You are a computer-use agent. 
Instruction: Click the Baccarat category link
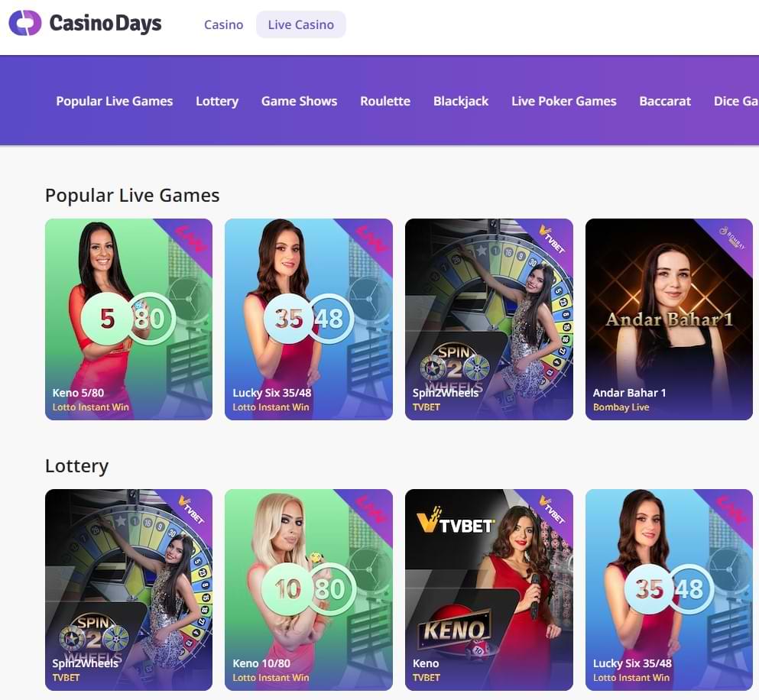point(665,101)
